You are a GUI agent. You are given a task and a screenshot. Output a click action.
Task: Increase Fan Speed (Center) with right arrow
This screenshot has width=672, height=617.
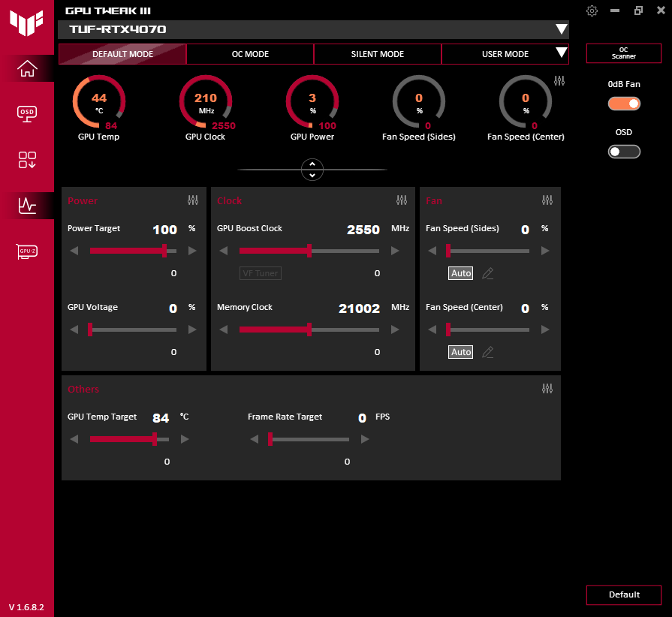coord(545,330)
